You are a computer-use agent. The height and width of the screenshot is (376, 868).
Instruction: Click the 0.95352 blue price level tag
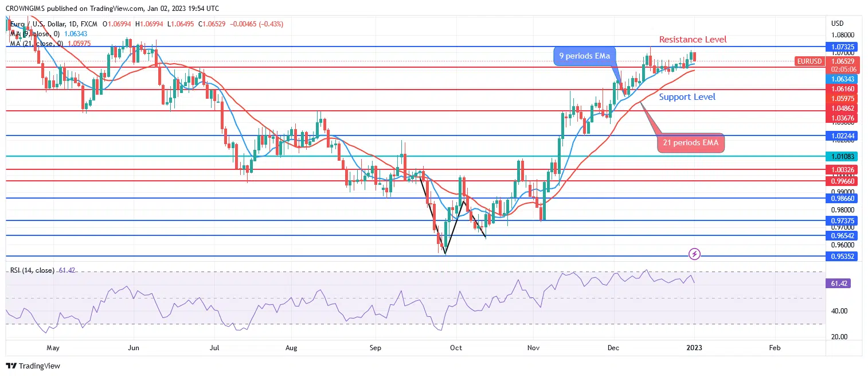[x=840, y=256]
